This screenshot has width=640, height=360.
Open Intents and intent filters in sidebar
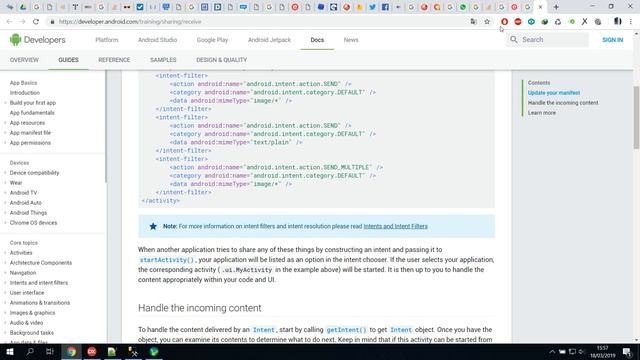(39, 283)
